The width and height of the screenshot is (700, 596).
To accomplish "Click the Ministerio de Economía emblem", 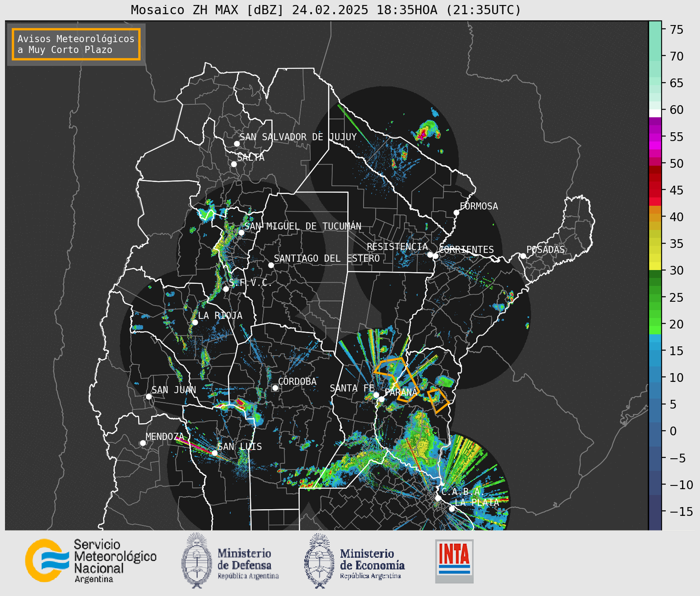I will tap(319, 561).
